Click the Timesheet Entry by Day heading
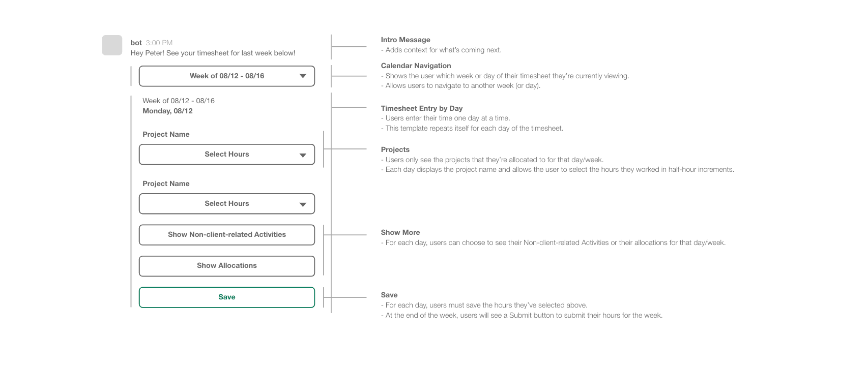 click(x=422, y=108)
